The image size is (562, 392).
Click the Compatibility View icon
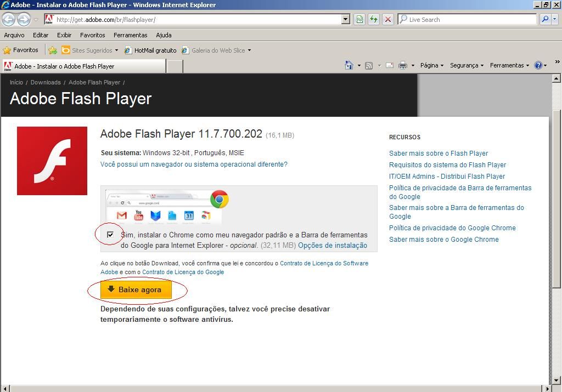pos(359,19)
